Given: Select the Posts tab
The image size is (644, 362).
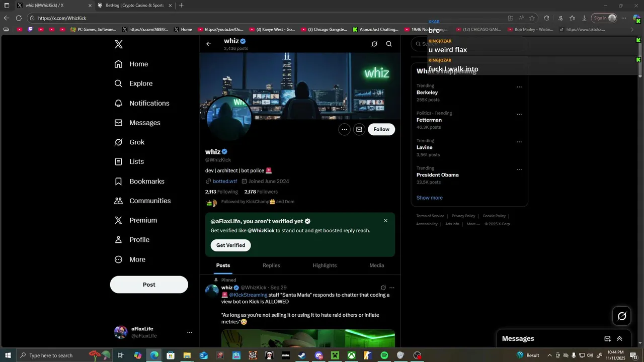Looking at the screenshot, I should click(x=223, y=265).
